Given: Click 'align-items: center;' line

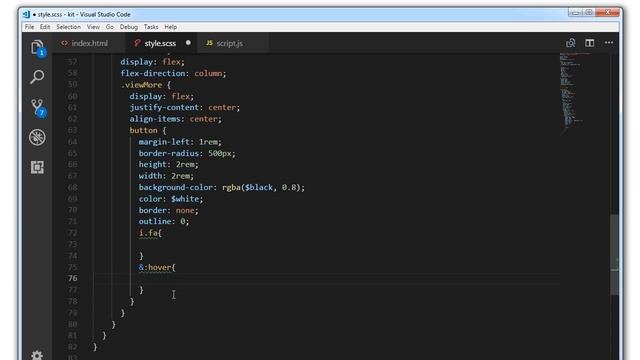Looking at the screenshot, I should click(x=176, y=119).
